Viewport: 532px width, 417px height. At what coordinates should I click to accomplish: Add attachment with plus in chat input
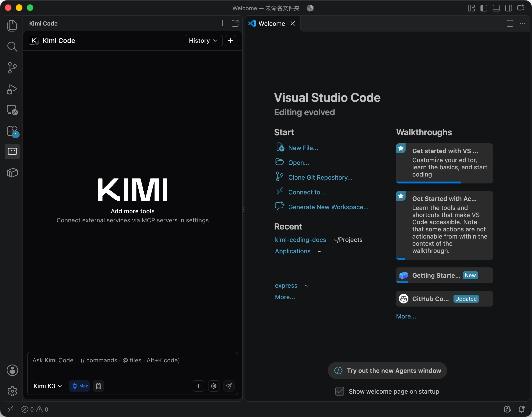click(x=198, y=386)
